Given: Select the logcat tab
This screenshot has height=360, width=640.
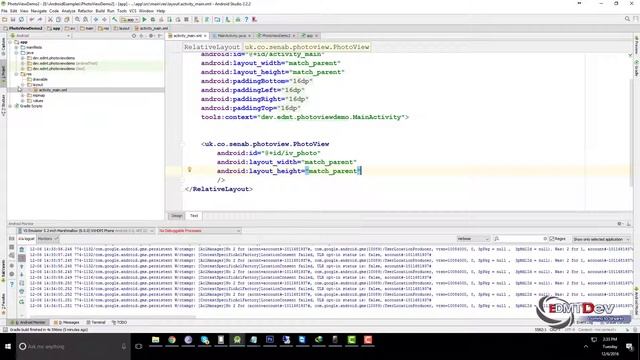Looking at the screenshot, I should pos(27,239).
